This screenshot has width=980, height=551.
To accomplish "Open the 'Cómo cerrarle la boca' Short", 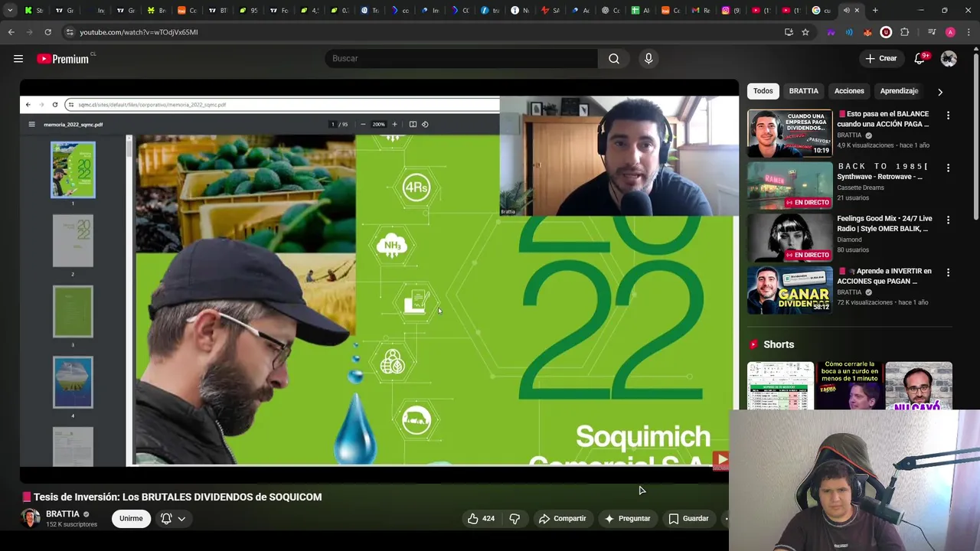I will [x=848, y=386].
